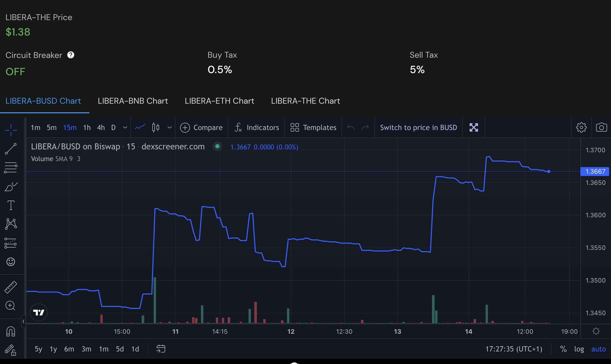Collapse the left drawing toolbar arrow

(24, 321)
